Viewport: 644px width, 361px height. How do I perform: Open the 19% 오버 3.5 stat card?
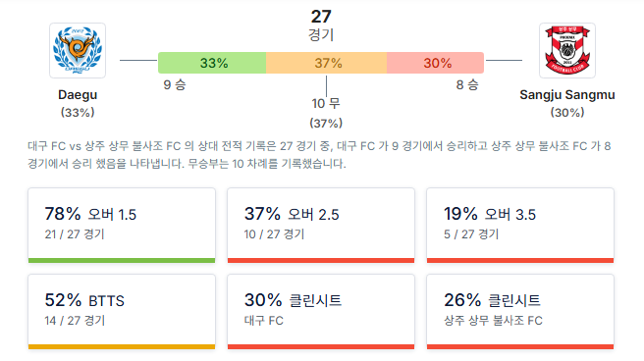coord(520,226)
